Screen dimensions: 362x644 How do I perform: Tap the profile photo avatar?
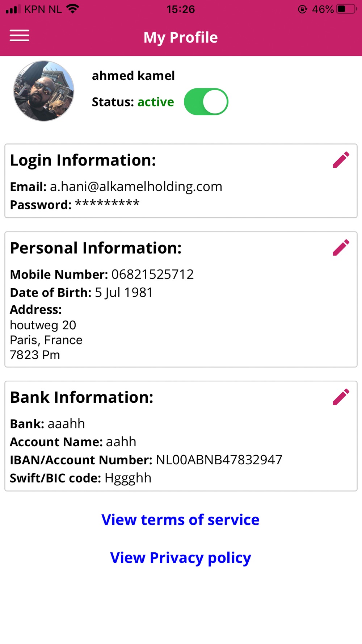[44, 91]
